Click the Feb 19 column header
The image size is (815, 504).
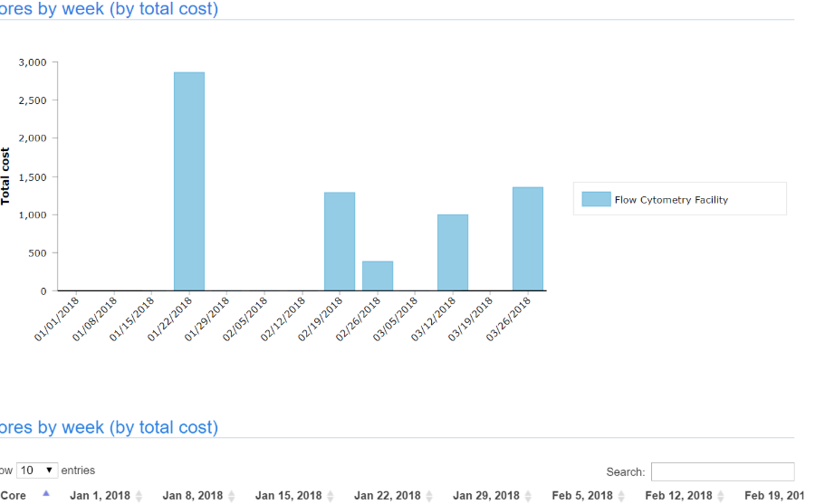click(772, 496)
